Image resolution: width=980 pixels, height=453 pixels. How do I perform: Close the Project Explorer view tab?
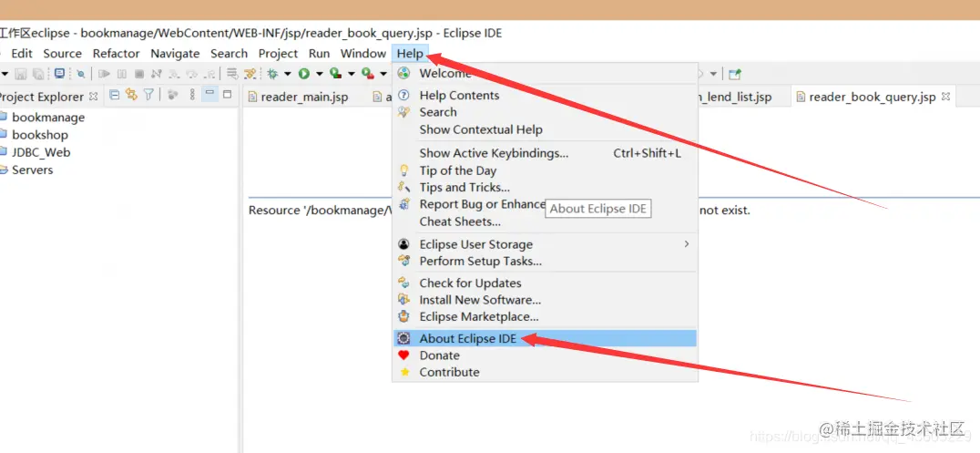point(93,97)
